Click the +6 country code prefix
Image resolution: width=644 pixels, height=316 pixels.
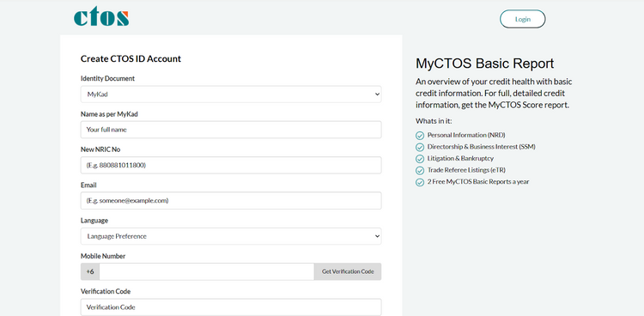coord(90,271)
